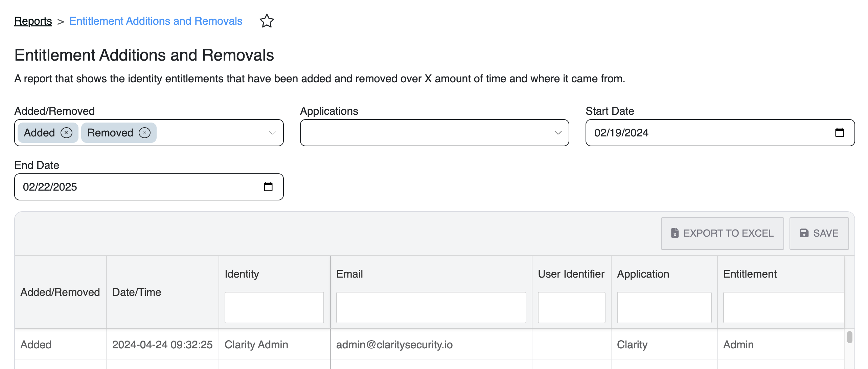Click the table's vertical scrollbar handle
The width and height of the screenshot is (868, 369).
(x=849, y=337)
